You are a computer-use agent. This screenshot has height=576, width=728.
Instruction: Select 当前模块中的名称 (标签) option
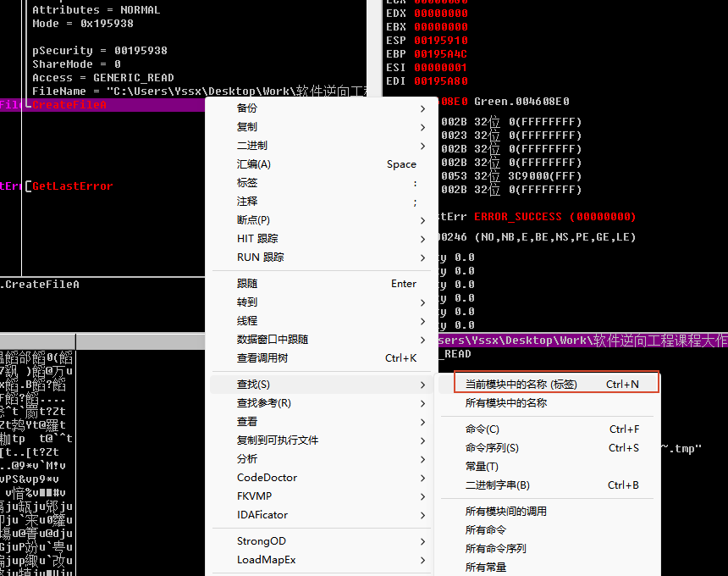[x=548, y=385]
